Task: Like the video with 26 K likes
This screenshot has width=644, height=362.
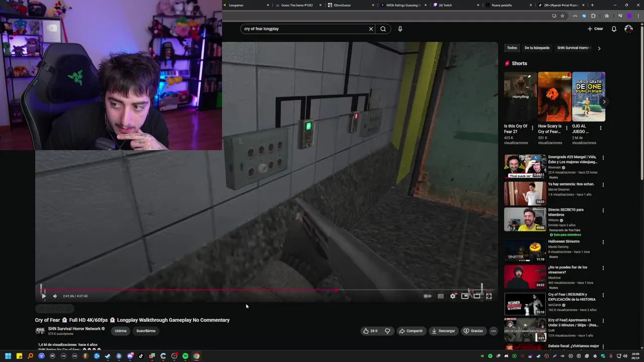Action: tap(370, 331)
